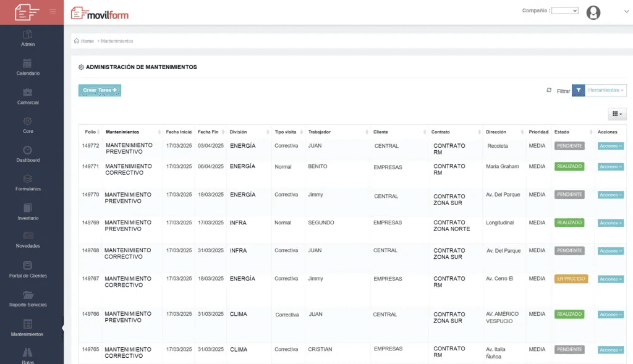Image resolution: width=633 pixels, height=364 pixels.
Task: Open Acciones dropdown for folio 149768
Action: 610,251
